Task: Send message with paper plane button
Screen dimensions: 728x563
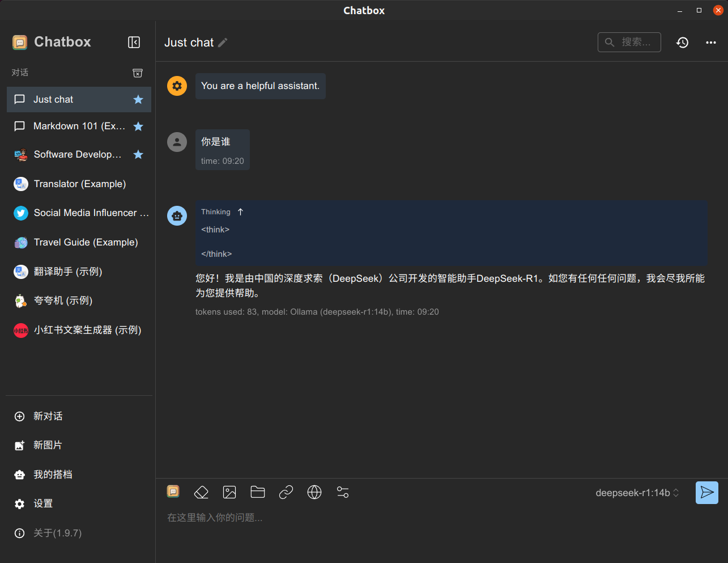Action: (707, 493)
